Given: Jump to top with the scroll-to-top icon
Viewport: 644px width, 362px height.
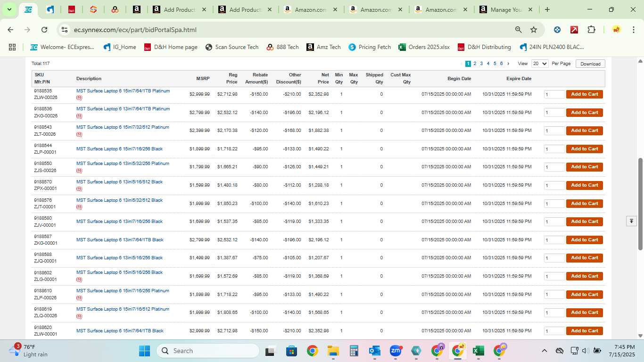Looking at the screenshot, I should click(x=631, y=221).
